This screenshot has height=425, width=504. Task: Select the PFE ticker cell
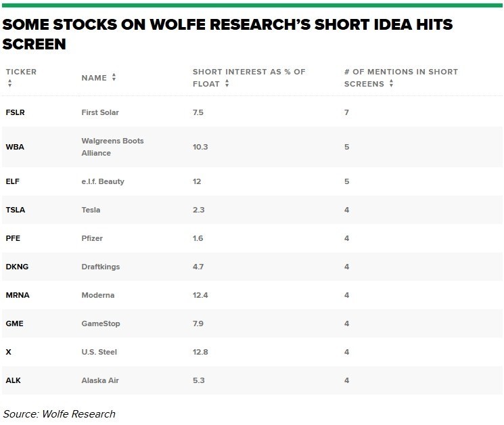(14, 238)
